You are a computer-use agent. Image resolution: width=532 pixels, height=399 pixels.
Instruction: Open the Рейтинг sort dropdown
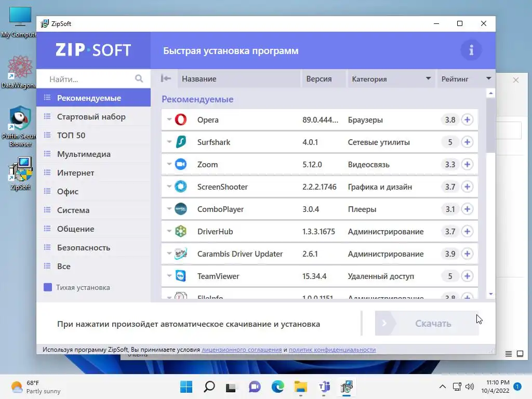[x=488, y=79]
